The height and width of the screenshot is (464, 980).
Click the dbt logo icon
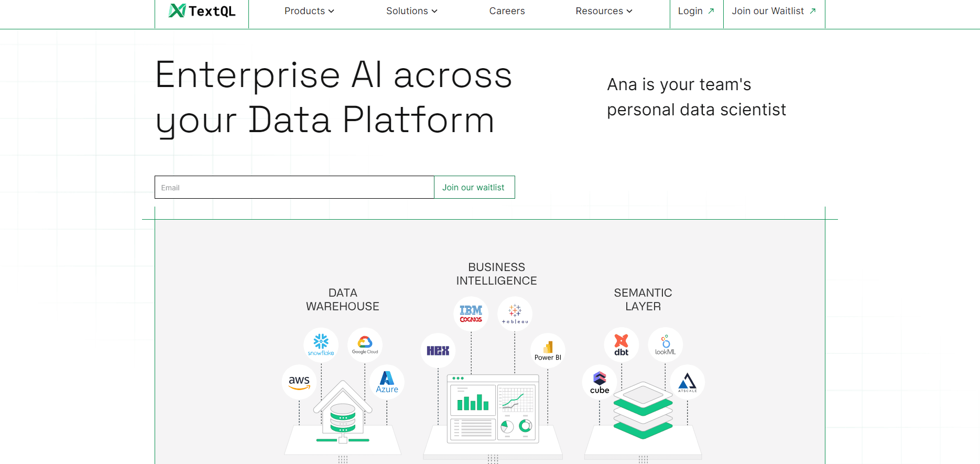(x=622, y=345)
